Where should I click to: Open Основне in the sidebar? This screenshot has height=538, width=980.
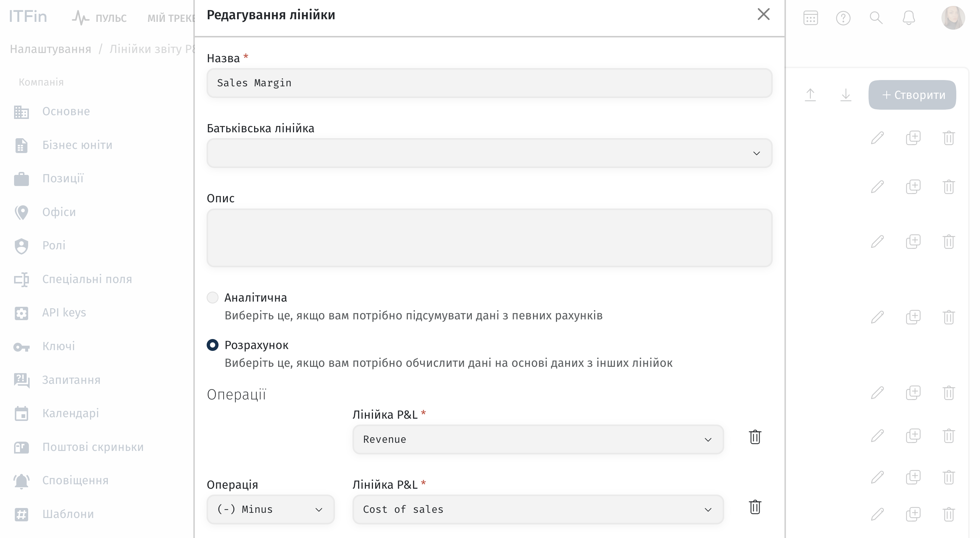pos(66,112)
